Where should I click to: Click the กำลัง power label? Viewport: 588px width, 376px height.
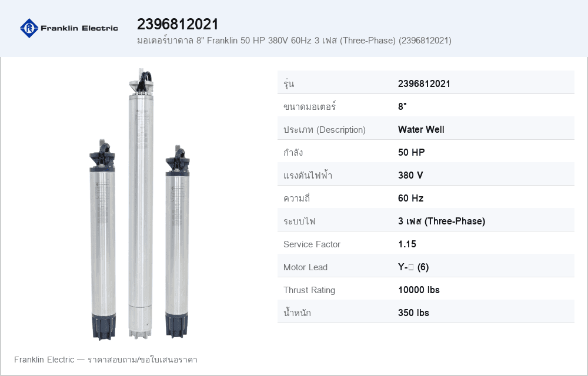(293, 152)
